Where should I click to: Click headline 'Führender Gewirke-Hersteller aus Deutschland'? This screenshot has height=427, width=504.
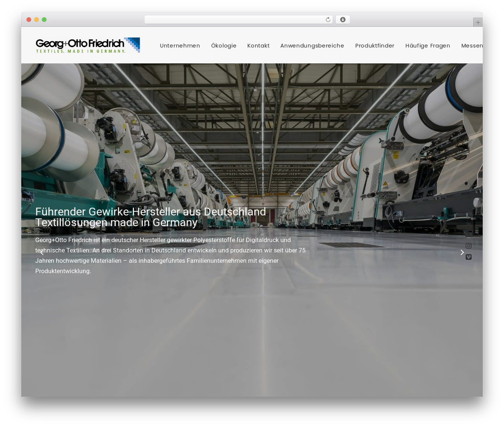click(150, 212)
